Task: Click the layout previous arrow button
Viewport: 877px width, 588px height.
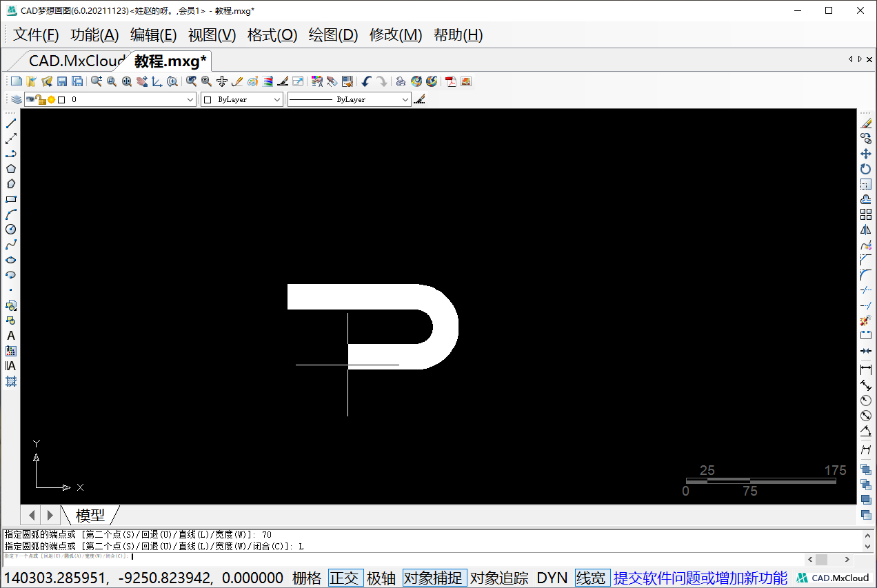Action: tap(31, 515)
